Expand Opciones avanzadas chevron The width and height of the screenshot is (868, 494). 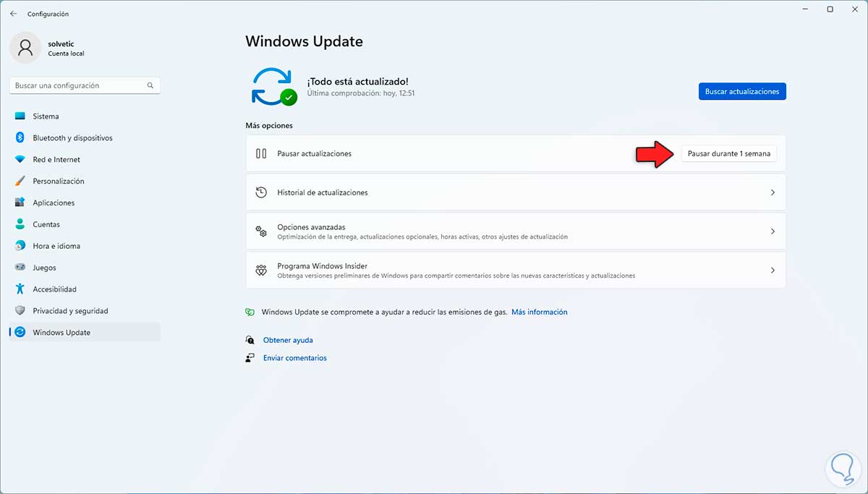tap(773, 231)
